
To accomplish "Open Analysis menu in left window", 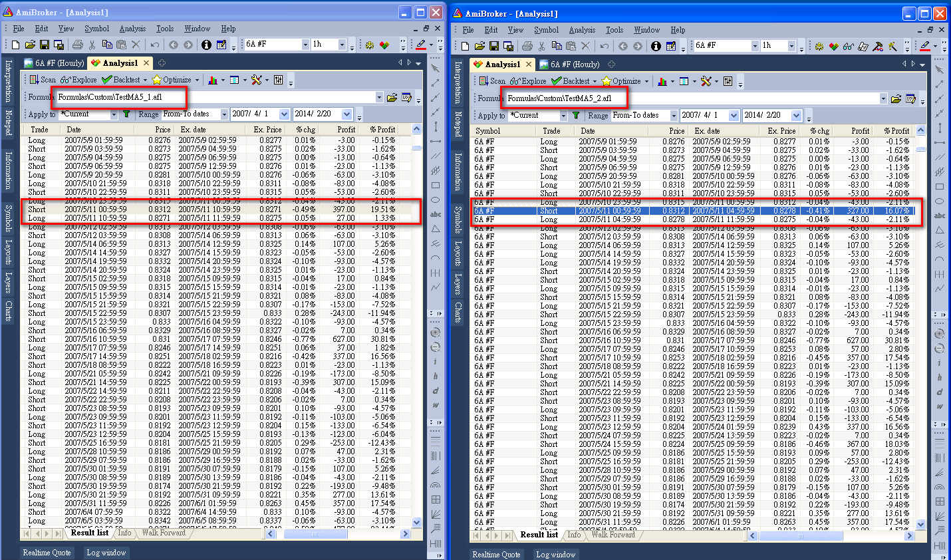I will [132, 29].
